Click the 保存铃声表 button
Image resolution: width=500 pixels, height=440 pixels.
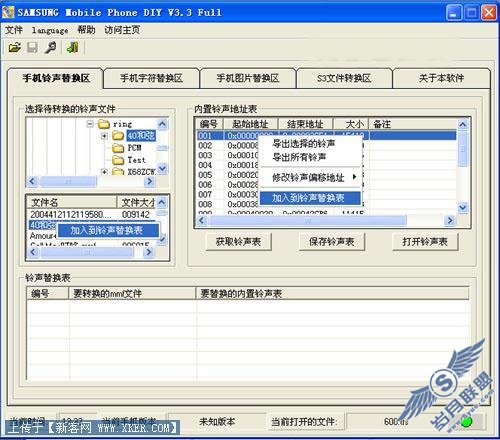[x=331, y=242]
